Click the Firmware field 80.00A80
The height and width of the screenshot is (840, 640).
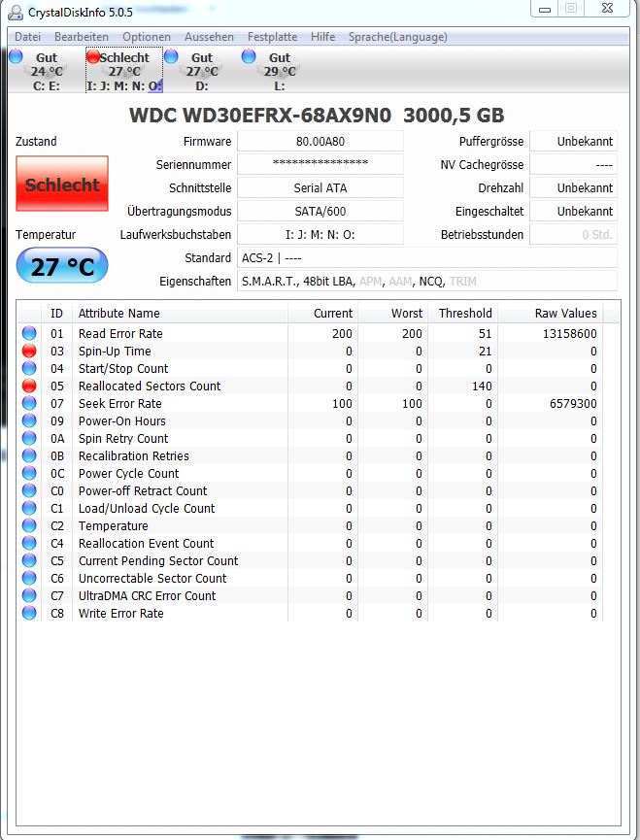[320, 142]
